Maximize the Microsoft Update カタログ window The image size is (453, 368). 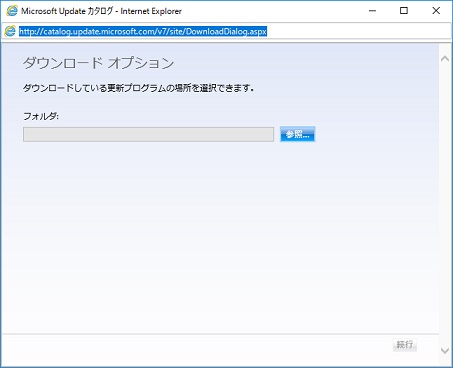[x=404, y=11]
